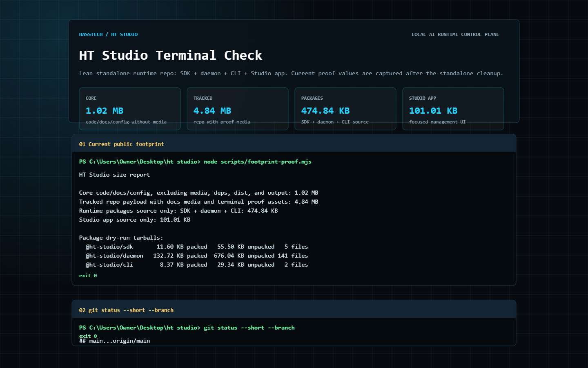Click the @ht-studio/sdk tarball row

(x=197, y=247)
